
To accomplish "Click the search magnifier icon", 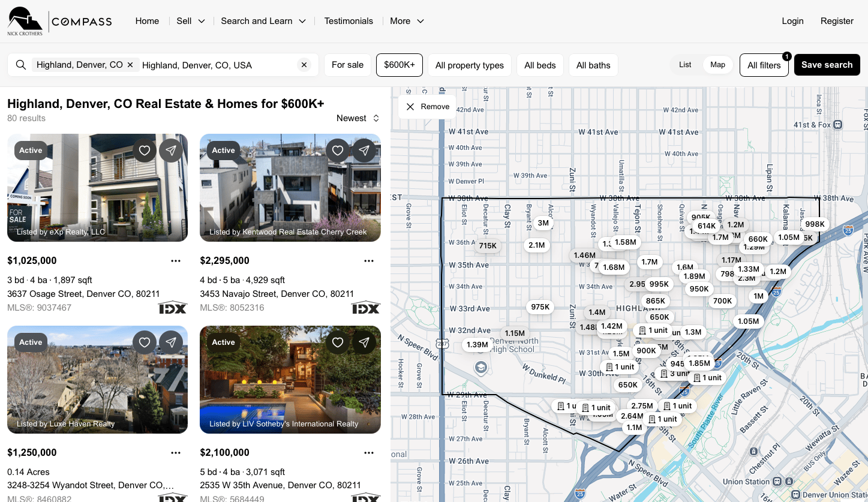I will (21, 65).
